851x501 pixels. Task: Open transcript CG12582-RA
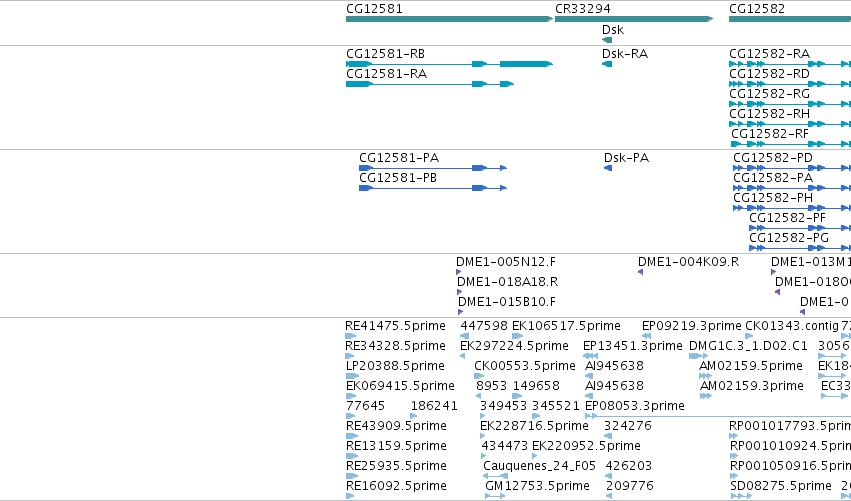769,54
